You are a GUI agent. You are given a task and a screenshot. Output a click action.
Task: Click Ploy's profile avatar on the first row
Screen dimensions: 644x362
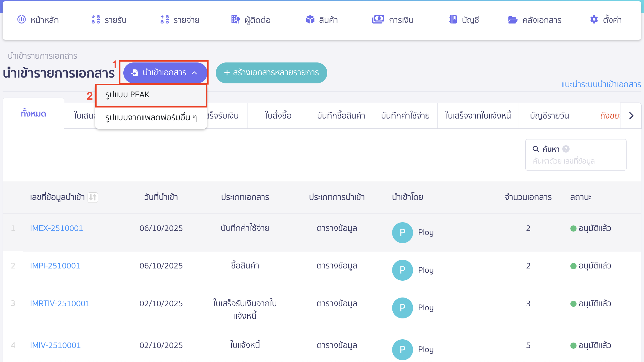(403, 232)
